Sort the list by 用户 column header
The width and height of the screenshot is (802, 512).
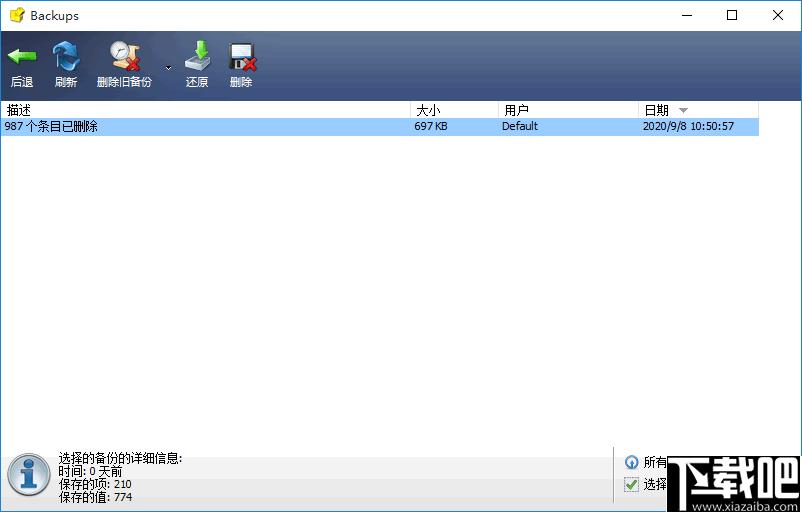(568, 110)
